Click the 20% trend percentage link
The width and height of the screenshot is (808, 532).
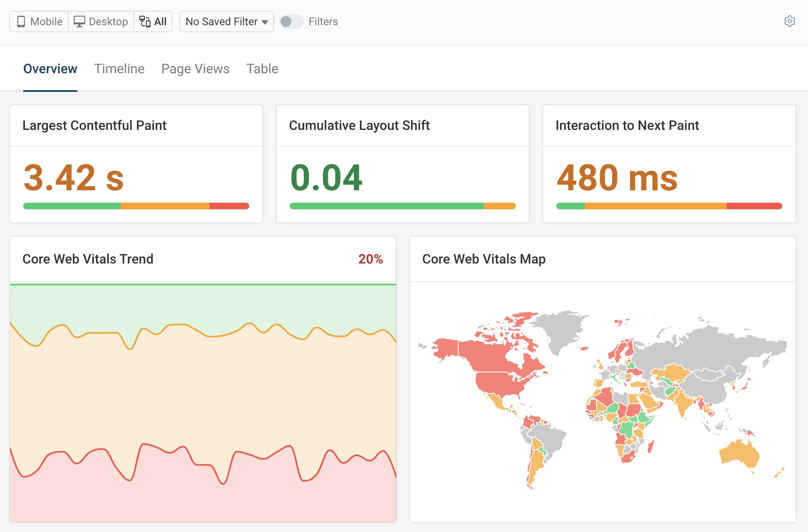[x=371, y=259]
